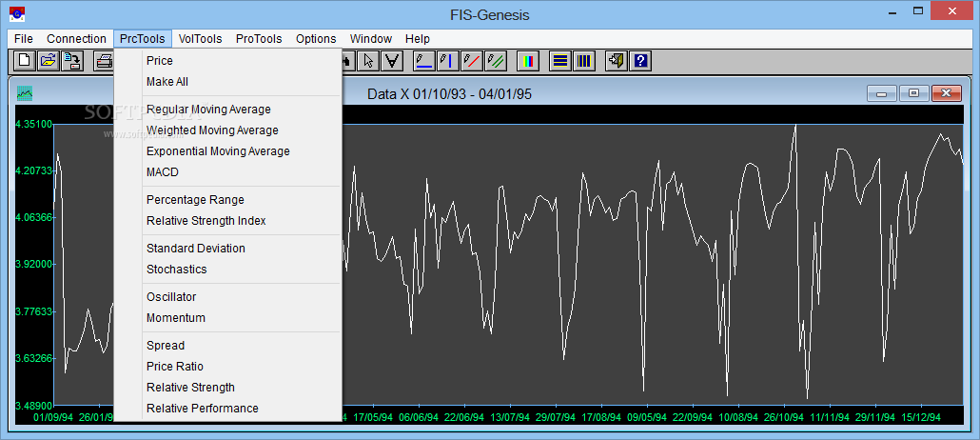This screenshot has height=440, width=980.
Task: Toggle vertical grid lines icon
Action: [584, 61]
